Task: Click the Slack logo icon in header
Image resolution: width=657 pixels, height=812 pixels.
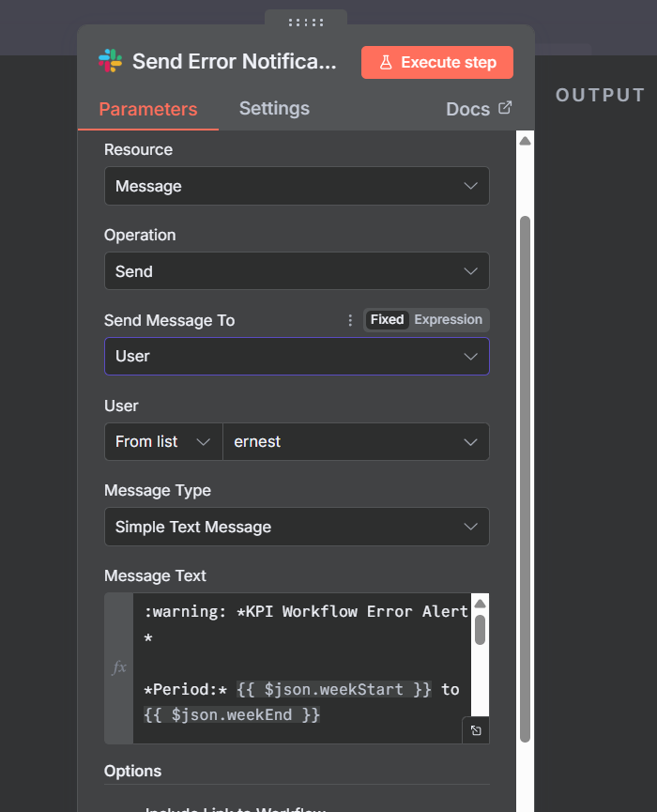Action: (110, 62)
